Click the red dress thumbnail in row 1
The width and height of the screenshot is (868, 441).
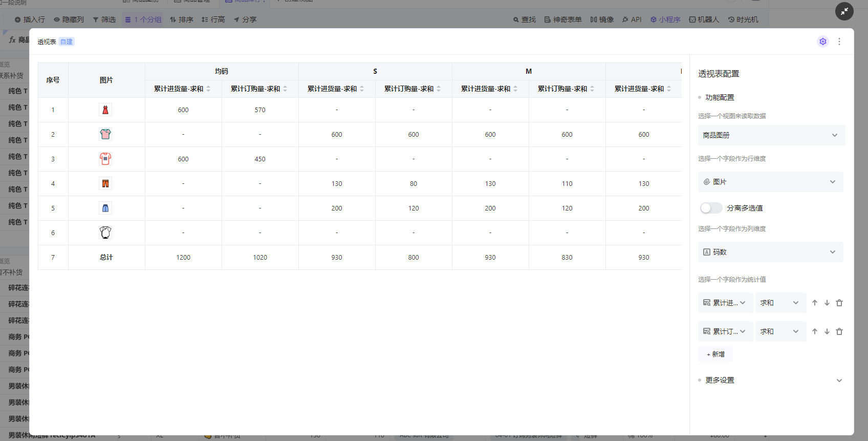[x=105, y=110]
